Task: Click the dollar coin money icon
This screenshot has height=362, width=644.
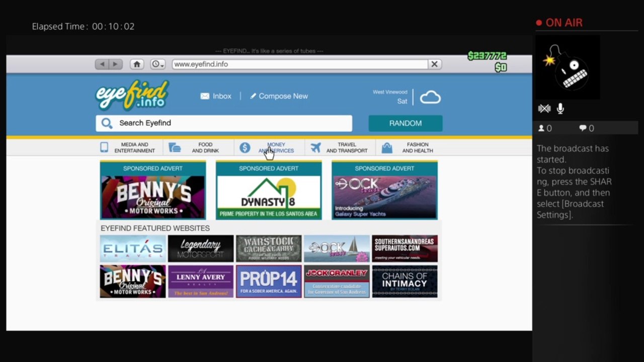Action: click(245, 147)
